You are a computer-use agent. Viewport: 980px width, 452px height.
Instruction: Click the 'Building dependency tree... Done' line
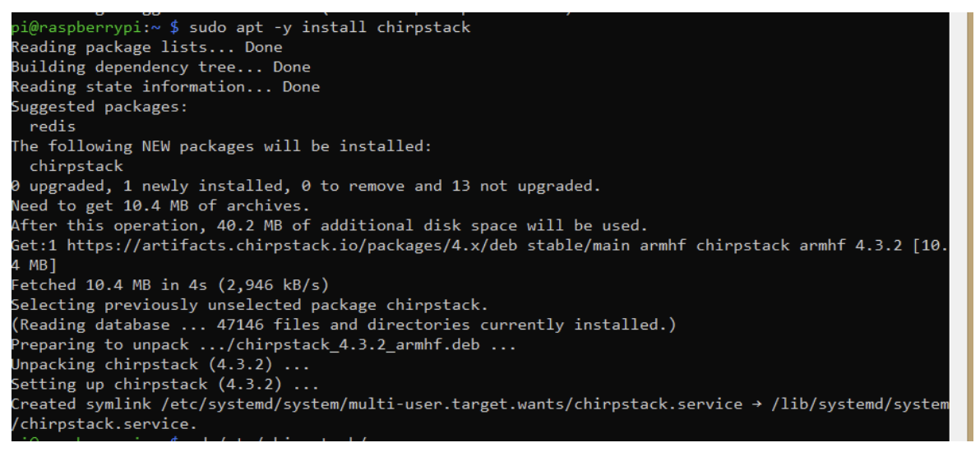pos(160,67)
